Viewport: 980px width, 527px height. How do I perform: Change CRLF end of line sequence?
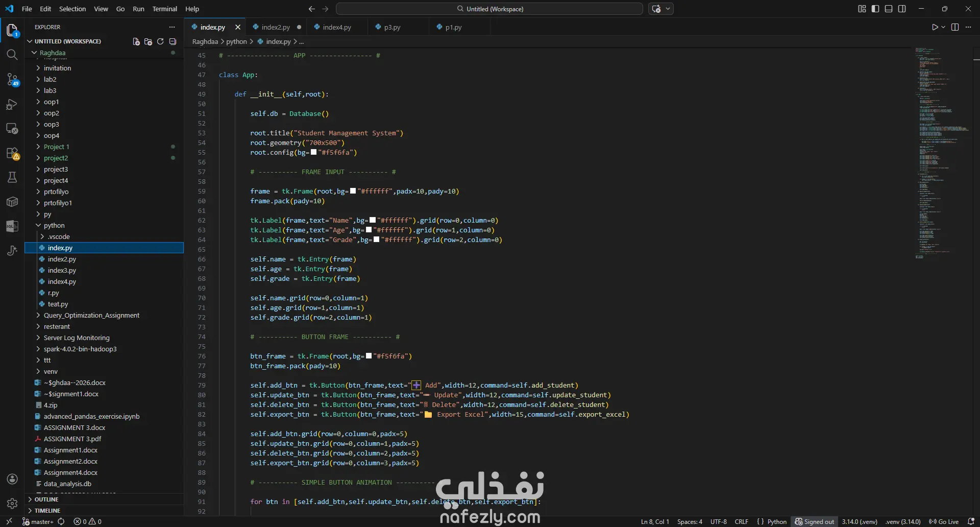(x=742, y=521)
